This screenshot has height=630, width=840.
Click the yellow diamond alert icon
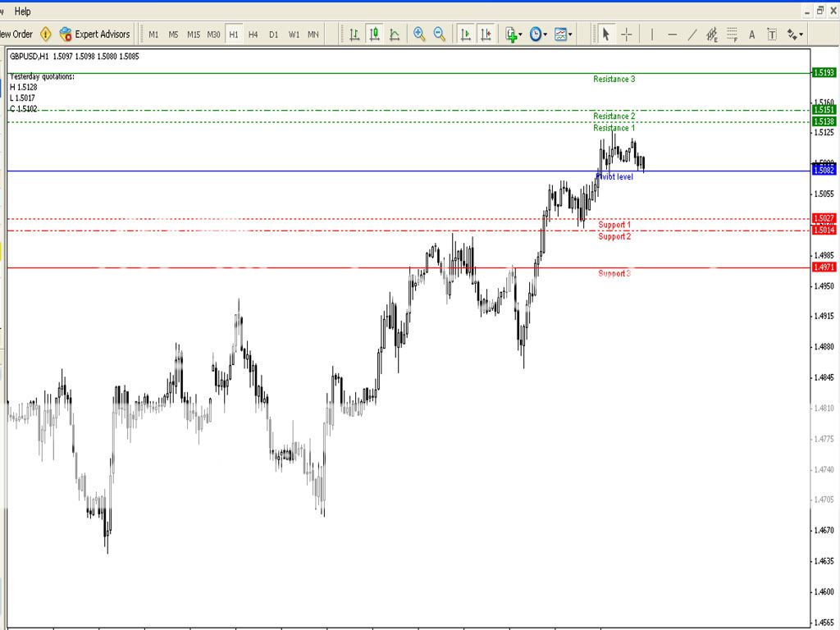tap(46, 34)
